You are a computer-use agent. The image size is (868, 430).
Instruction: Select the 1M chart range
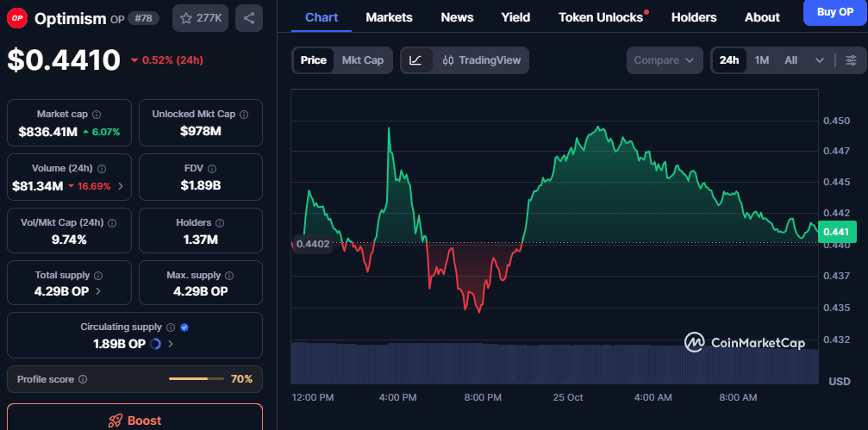(761, 60)
